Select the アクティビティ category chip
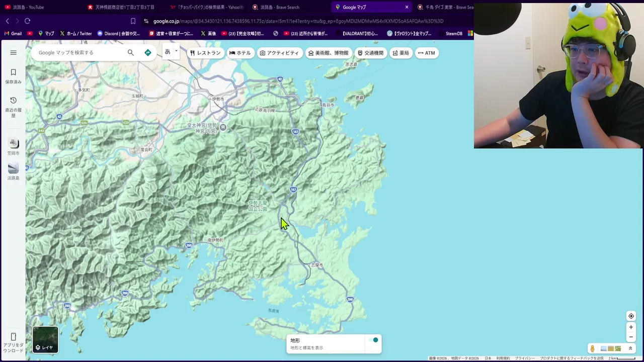Screen dimensions: 644x362 click(280, 53)
